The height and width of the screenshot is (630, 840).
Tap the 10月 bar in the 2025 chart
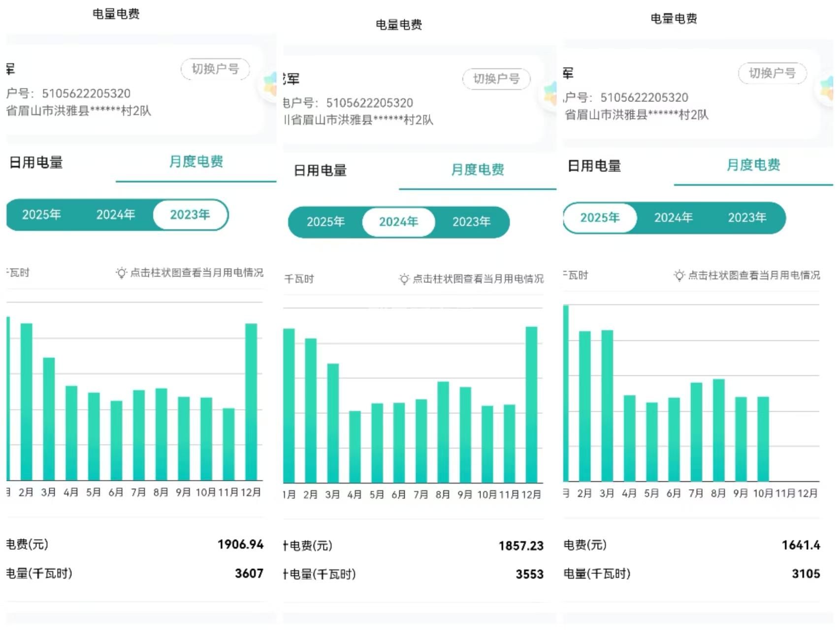[763, 438]
